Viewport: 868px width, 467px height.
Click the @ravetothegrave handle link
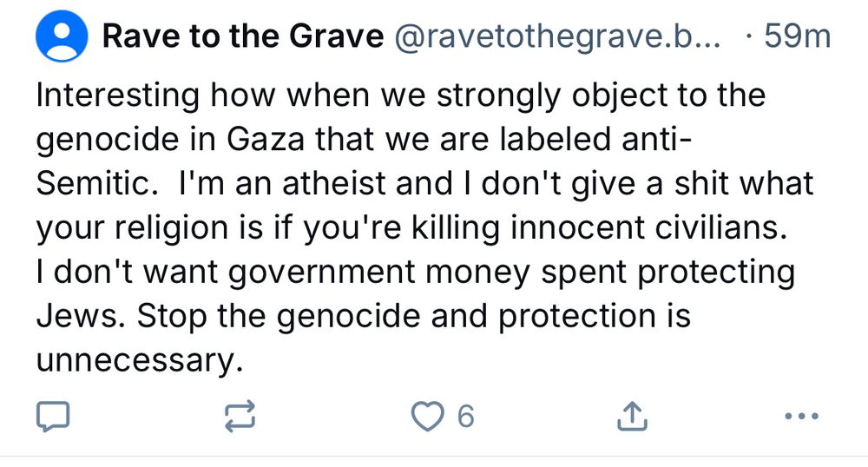(556, 37)
